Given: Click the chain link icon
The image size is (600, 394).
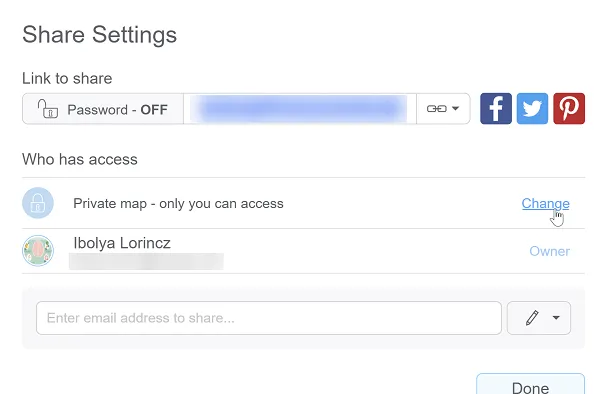Looking at the screenshot, I should [x=437, y=109].
